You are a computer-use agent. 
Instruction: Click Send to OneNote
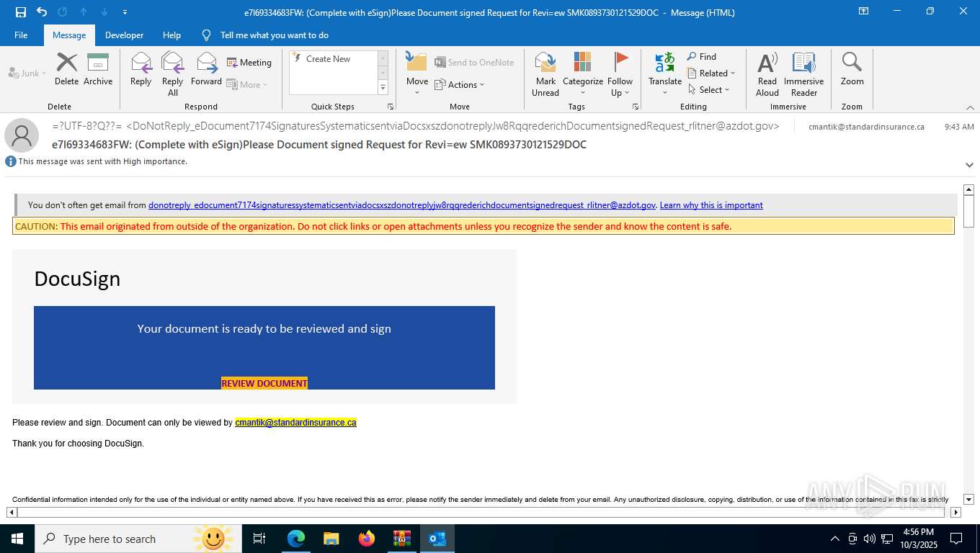coord(474,63)
